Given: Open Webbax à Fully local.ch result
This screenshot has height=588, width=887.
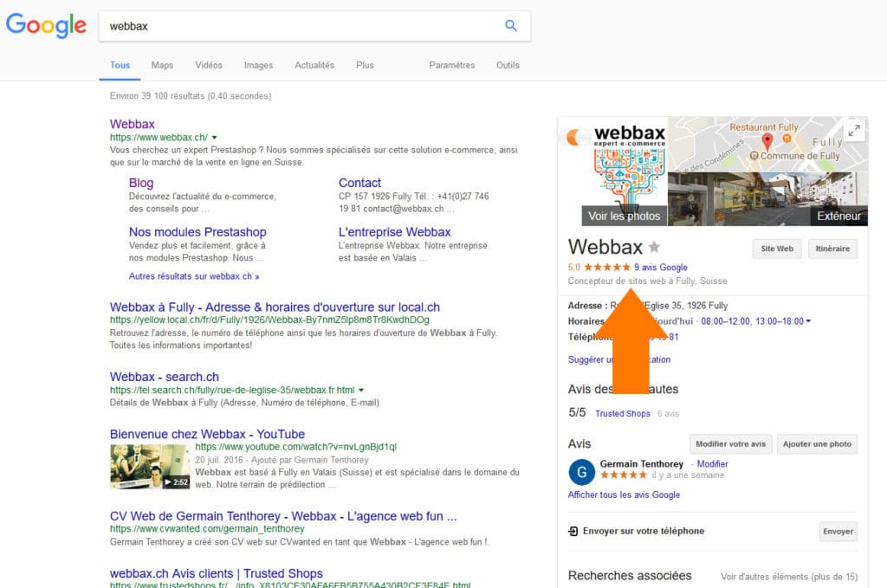Looking at the screenshot, I should (275, 307).
